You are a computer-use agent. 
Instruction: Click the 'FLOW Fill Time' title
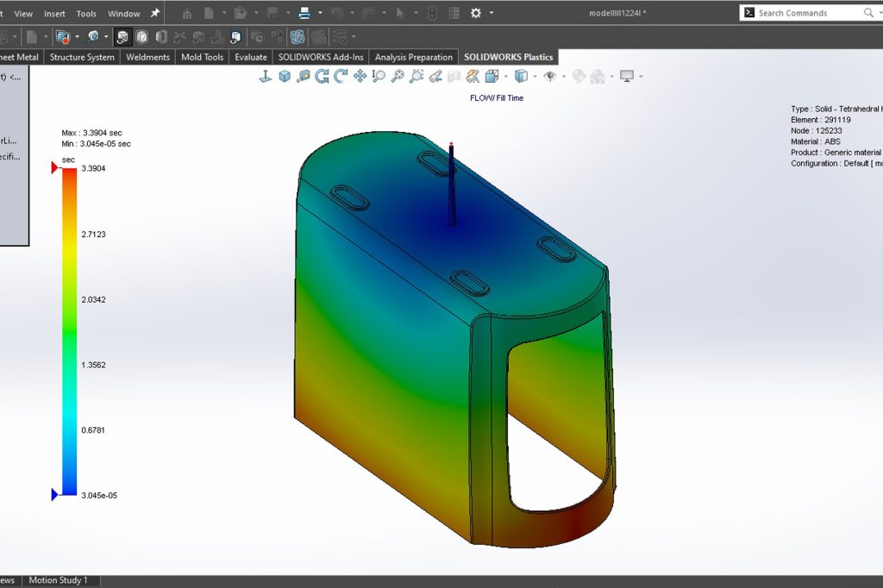point(497,98)
